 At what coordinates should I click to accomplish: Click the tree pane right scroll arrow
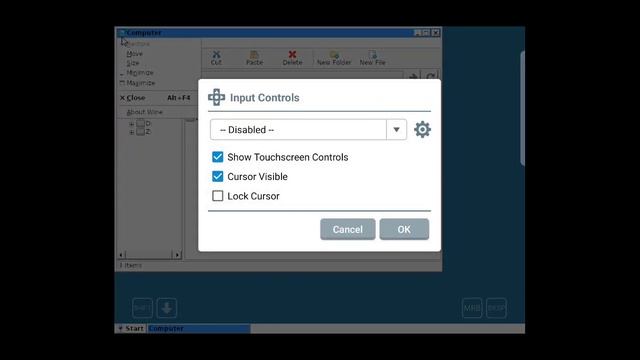[177, 255]
